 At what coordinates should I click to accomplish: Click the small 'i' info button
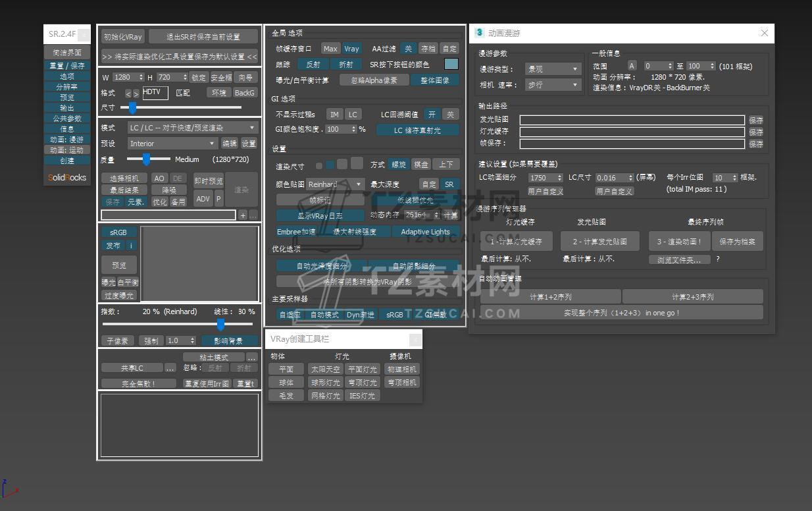(x=131, y=246)
